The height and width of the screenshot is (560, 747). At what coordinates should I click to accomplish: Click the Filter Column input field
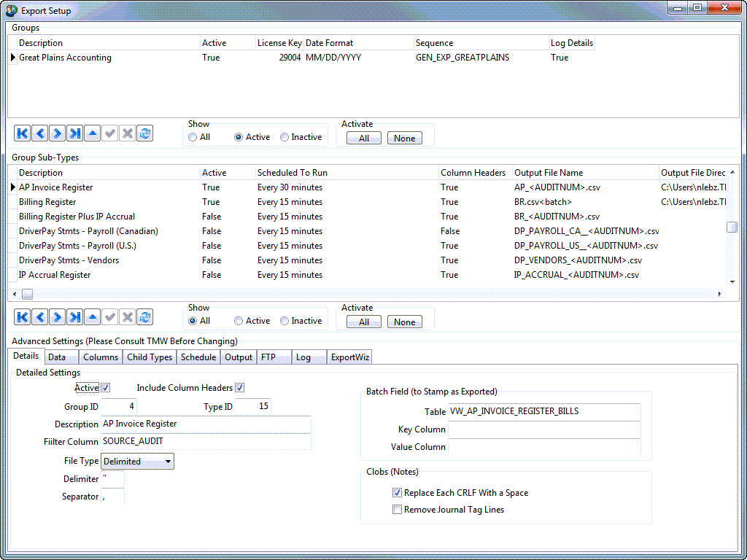tap(206, 442)
